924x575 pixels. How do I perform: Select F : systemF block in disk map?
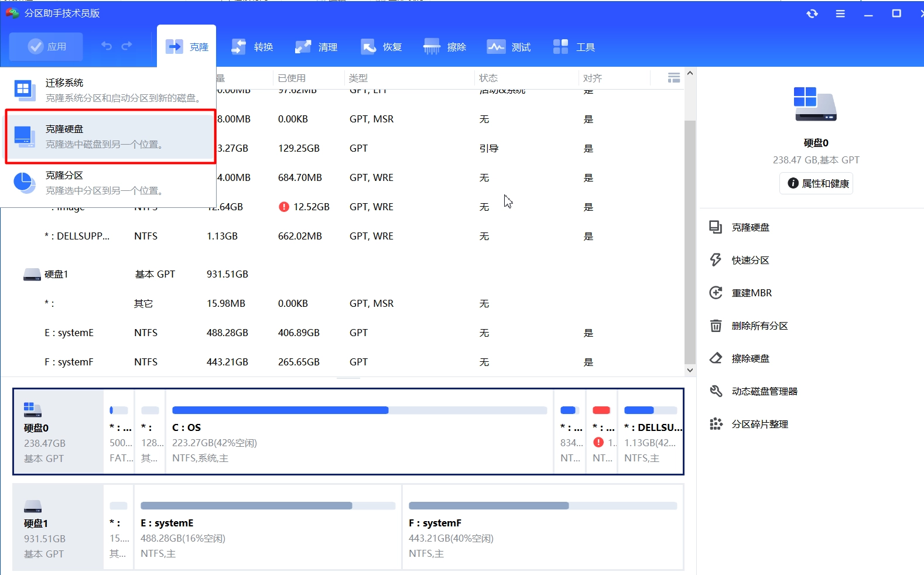pyautogui.click(x=543, y=527)
